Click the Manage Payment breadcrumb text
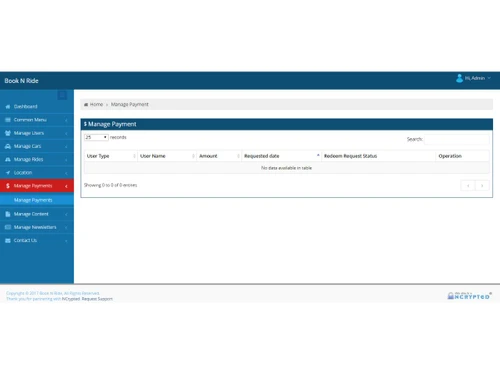 point(130,104)
